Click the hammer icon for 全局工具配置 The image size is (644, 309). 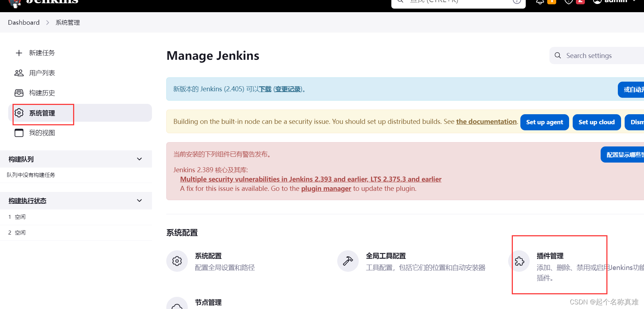pos(348,261)
